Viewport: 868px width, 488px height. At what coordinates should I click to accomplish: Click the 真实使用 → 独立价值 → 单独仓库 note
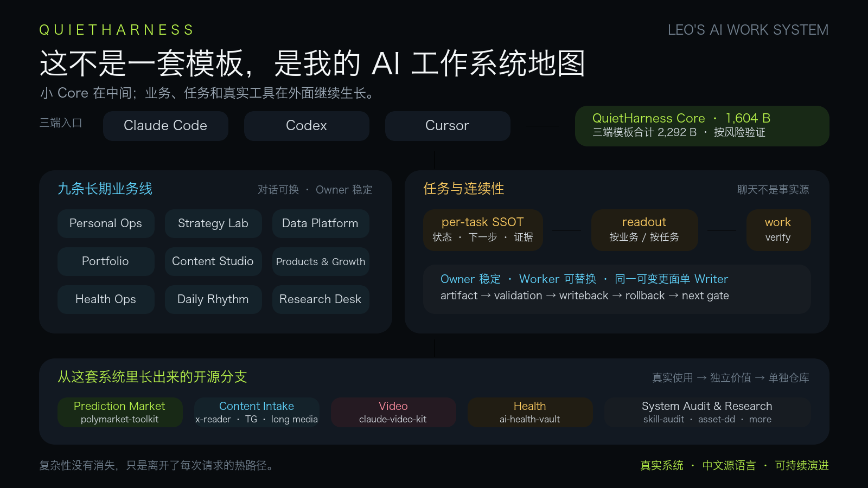731,378
